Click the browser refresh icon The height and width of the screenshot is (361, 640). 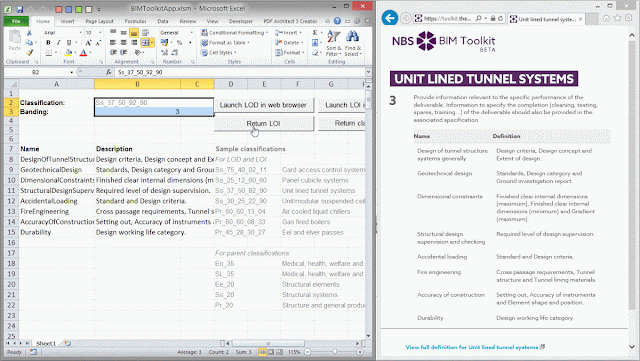(500, 18)
